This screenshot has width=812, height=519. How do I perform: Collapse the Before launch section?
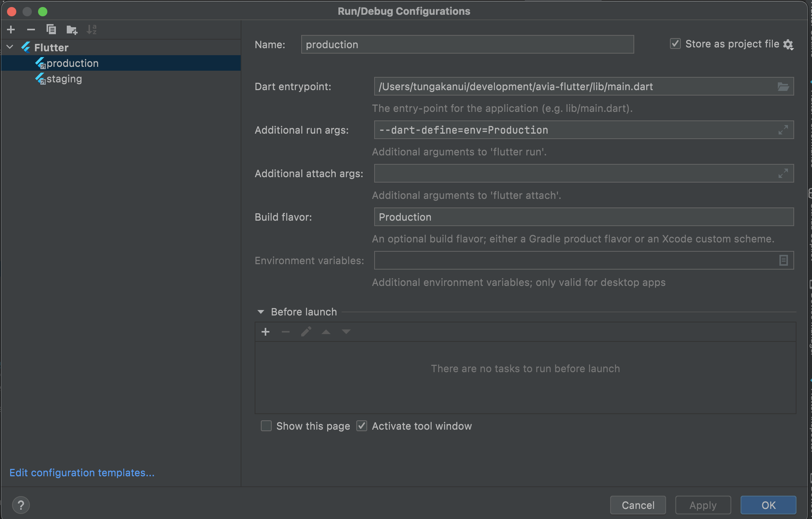point(261,312)
